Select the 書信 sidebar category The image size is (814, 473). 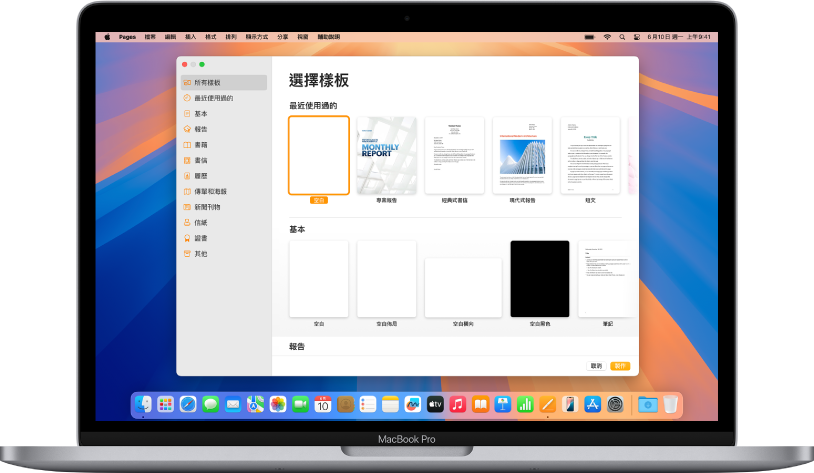(x=224, y=160)
